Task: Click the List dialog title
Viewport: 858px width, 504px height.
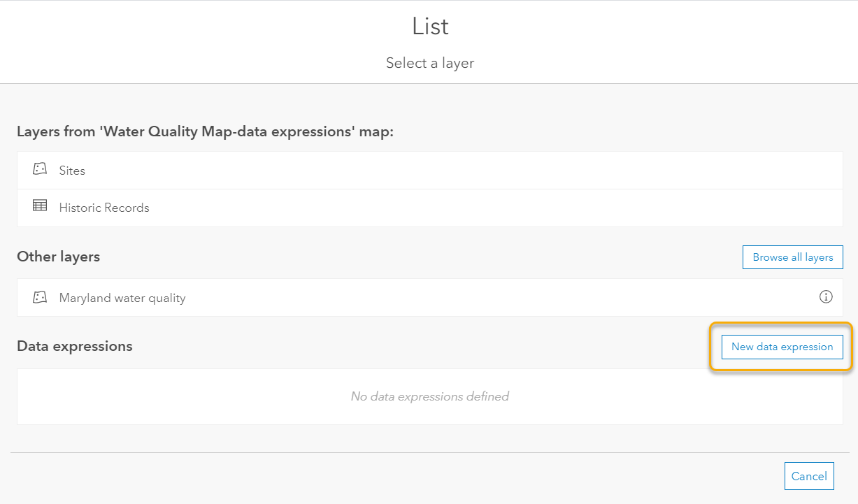Action: (x=429, y=26)
